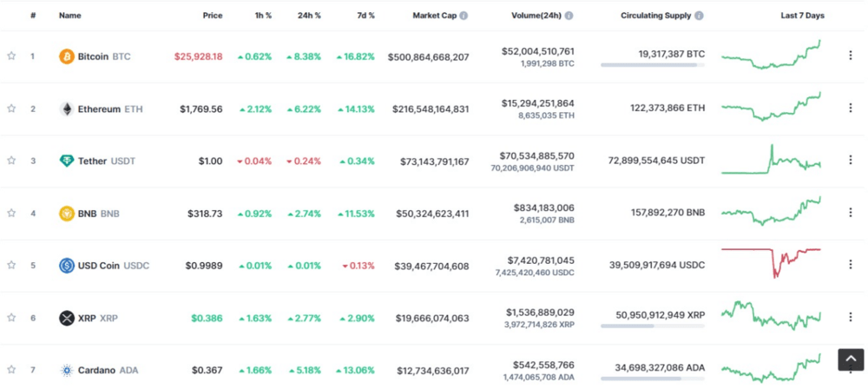This screenshot has width=868, height=389.
Task: Click Ethereum market cap $216,548,164,831
Action: coord(431,109)
